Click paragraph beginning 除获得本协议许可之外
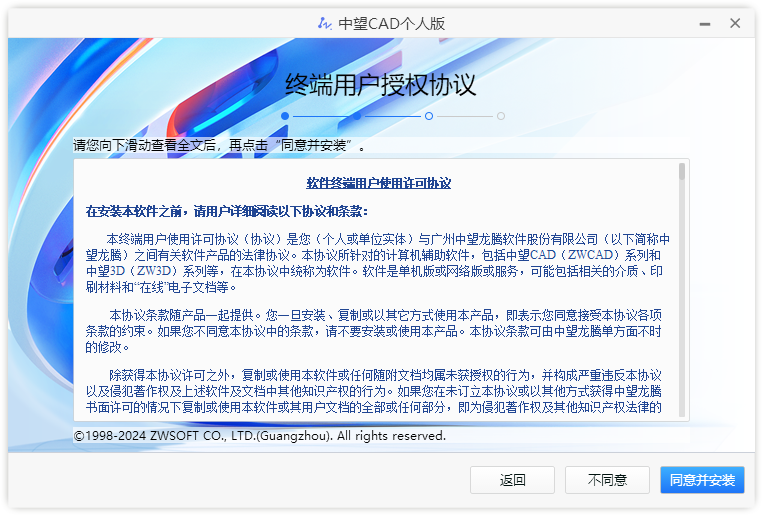 click(x=374, y=391)
